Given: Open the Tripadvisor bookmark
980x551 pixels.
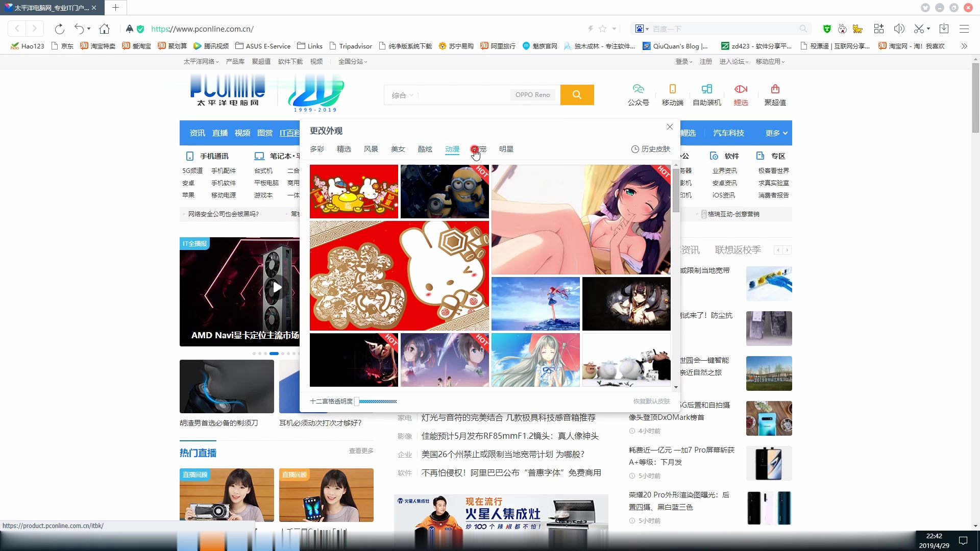Looking at the screenshot, I should click(351, 46).
